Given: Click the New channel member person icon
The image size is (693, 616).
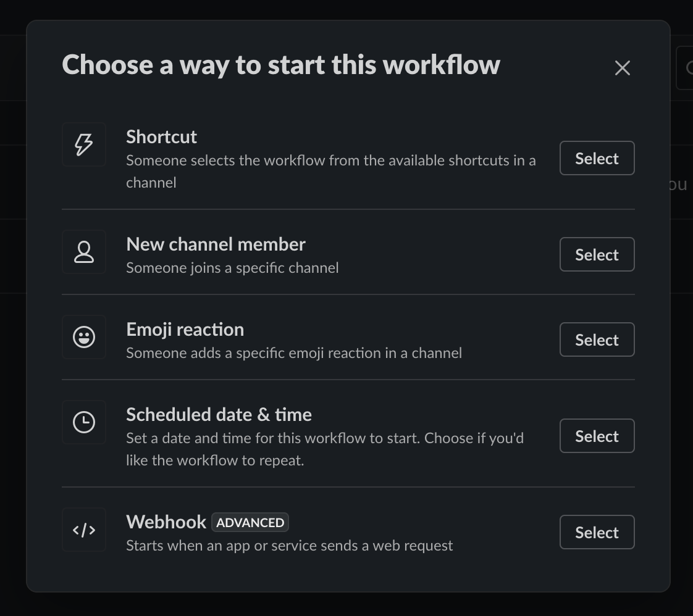Looking at the screenshot, I should tap(84, 252).
